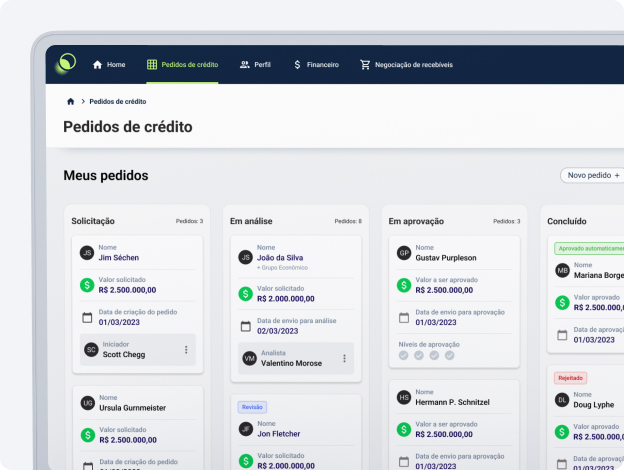This screenshot has height=470, width=624.
Task: Click the Pedidos de crédito breadcrumb link
Action: tap(118, 101)
